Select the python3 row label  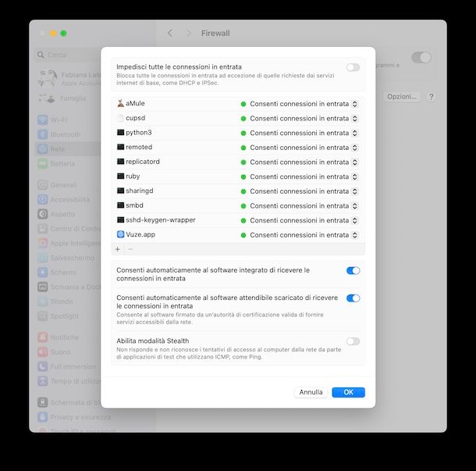click(139, 133)
